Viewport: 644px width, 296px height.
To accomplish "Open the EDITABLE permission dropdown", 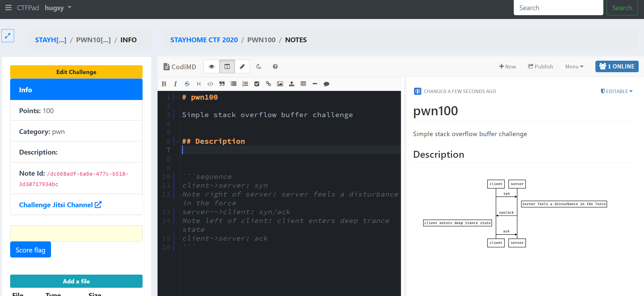I will tap(616, 91).
